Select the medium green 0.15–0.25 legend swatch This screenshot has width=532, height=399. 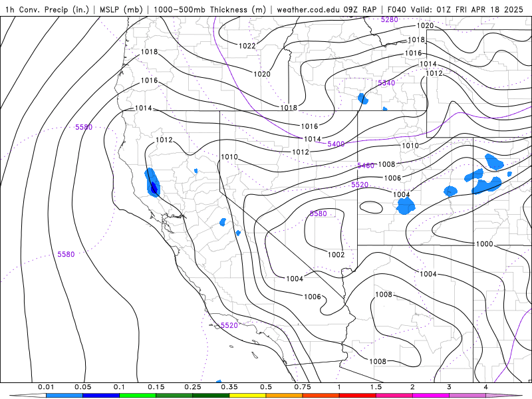pos(174,396)
